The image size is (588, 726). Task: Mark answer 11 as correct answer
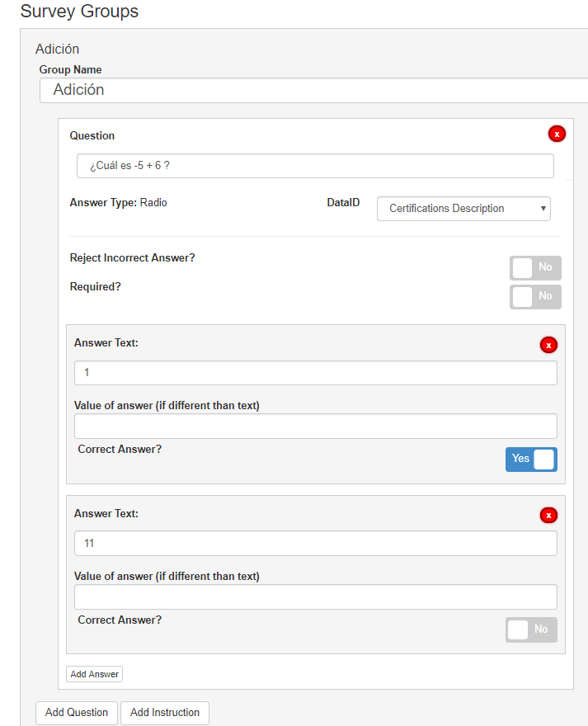point(531,629)
